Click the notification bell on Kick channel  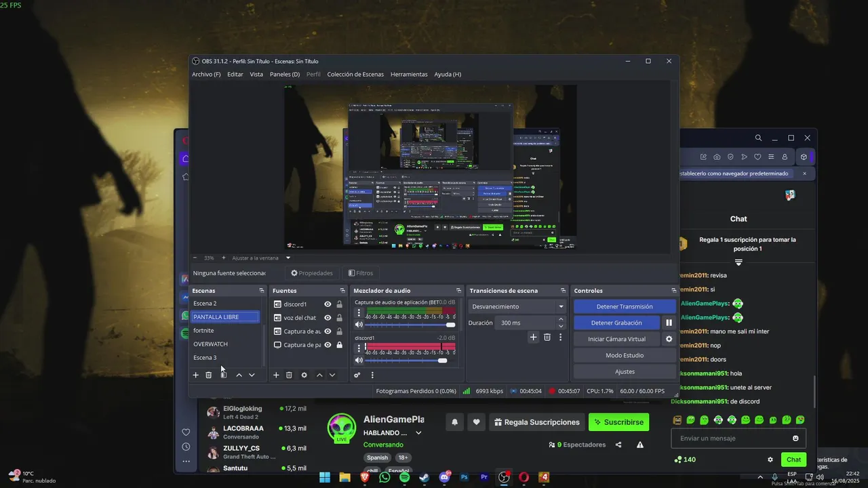[x=455, y=422]
